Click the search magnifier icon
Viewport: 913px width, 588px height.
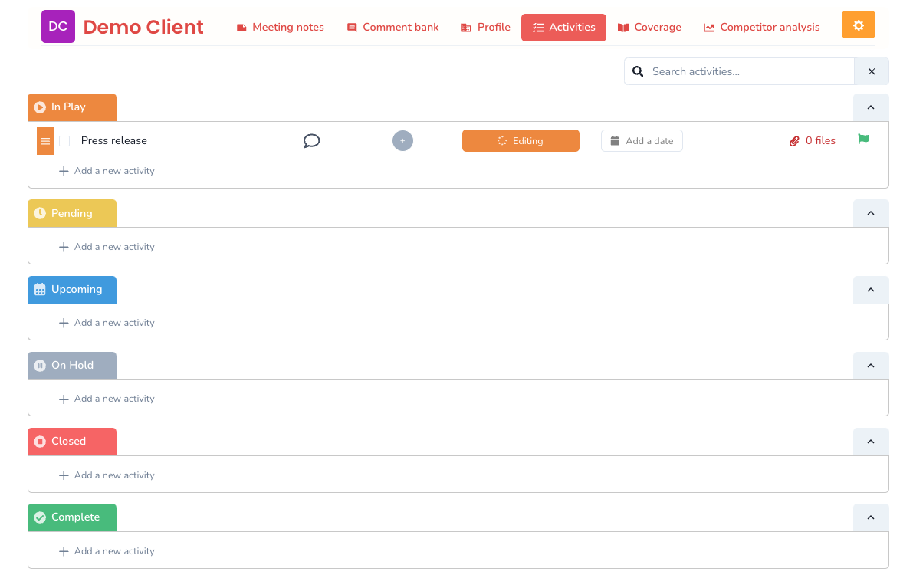[x=638, y=71]
